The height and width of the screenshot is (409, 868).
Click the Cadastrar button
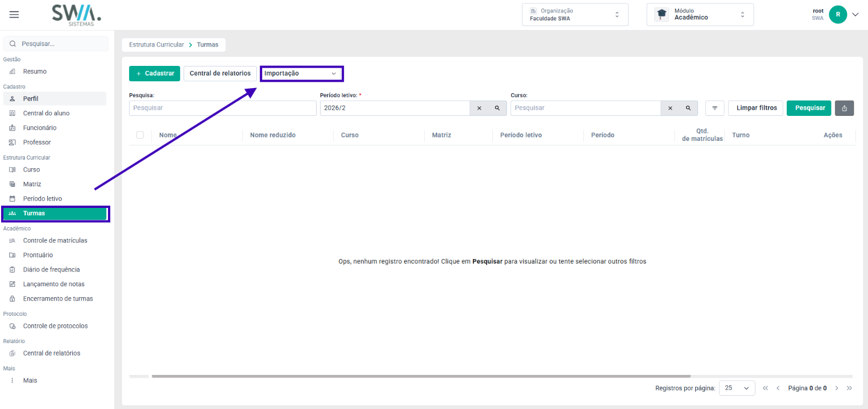tap(155, 74)
